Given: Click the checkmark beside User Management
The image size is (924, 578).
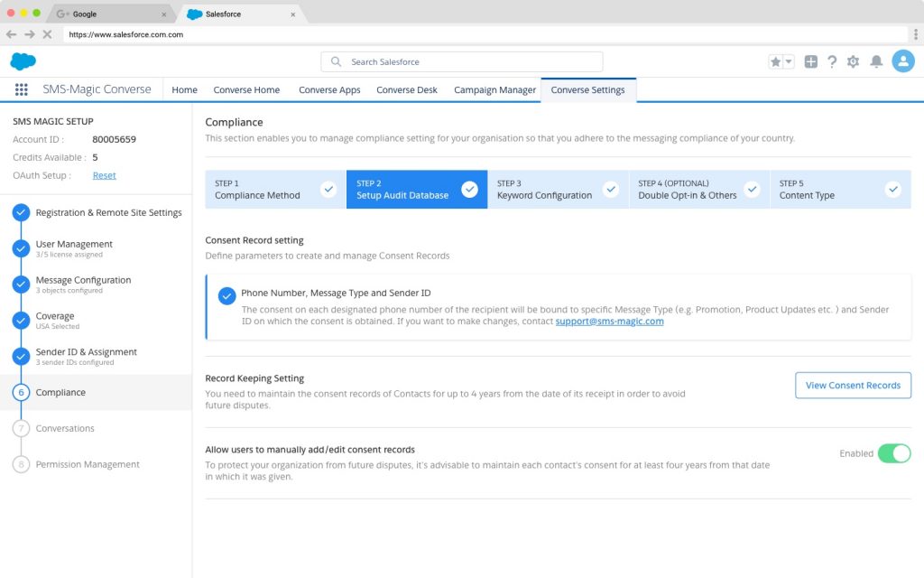Looking at the screenshot, I should click(x=22, y=249).
